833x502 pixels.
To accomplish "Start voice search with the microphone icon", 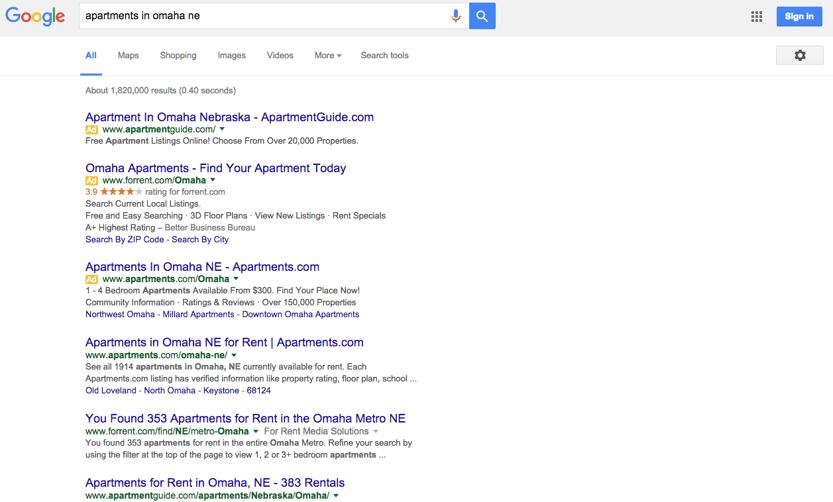I will tap(456, 16).
